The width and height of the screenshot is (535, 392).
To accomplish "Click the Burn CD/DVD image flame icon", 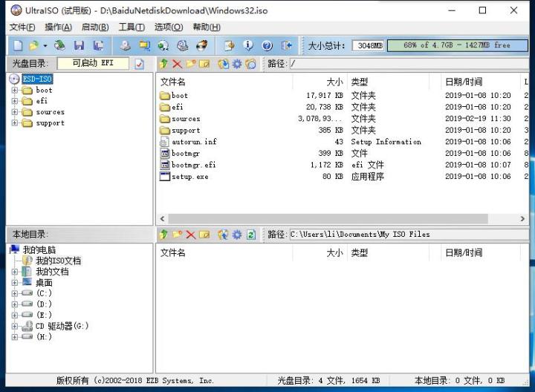I will [x=202, y=45].
